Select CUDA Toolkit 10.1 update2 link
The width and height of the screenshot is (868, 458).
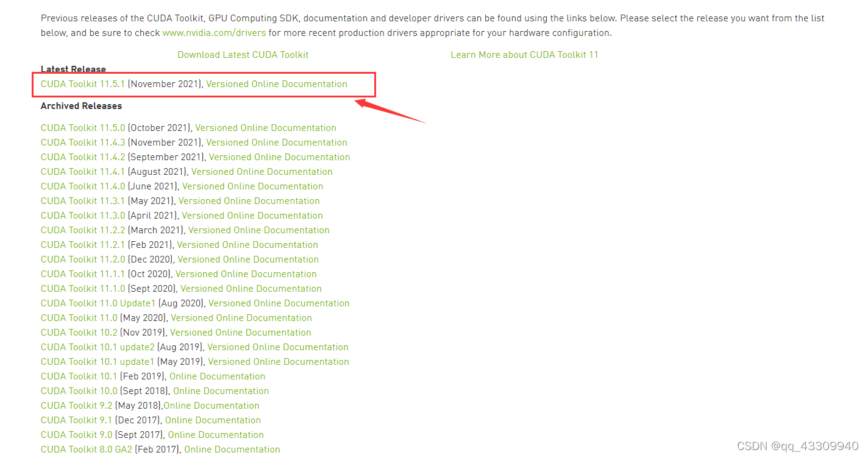pyautogui.click(x=98, y=347)
